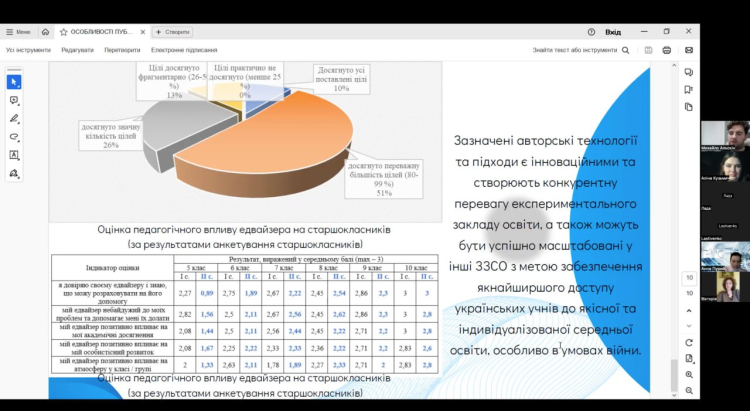Viewport: 750px width, 411px height.
Task: Open the comments panel on right sidebar
Action: (689, 73)
